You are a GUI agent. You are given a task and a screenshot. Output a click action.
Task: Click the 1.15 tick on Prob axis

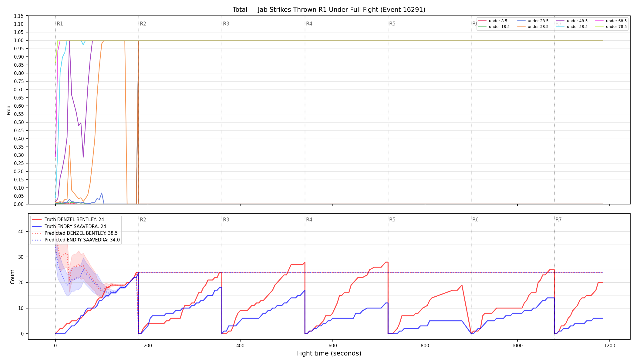coord(19,16)
